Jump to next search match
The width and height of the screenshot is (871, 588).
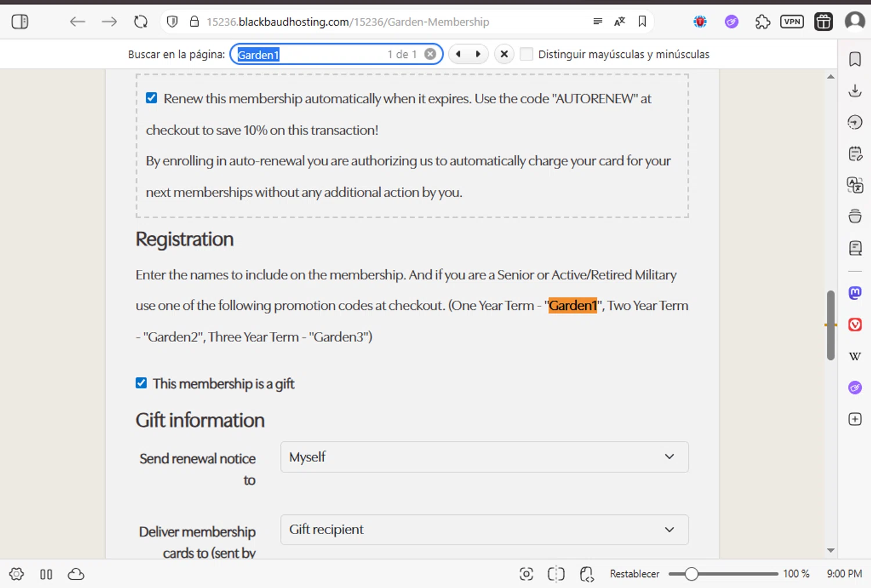pos(478,54)
